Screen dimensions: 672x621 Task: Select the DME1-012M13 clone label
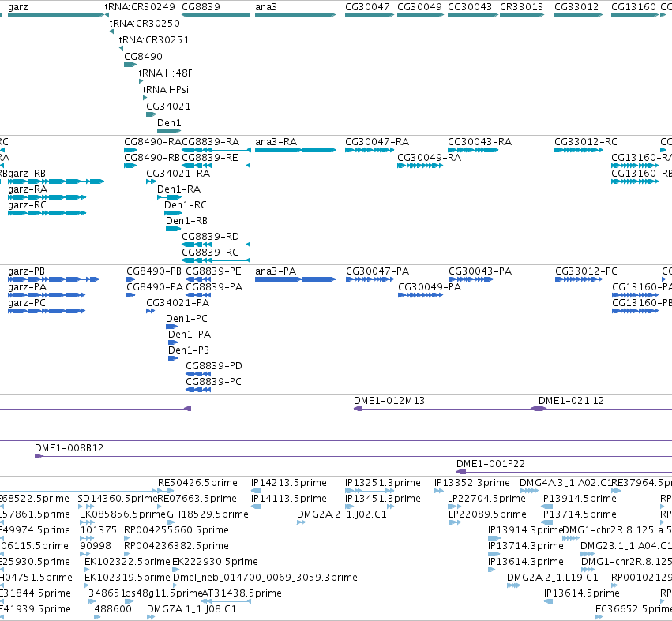coord(389,401)
